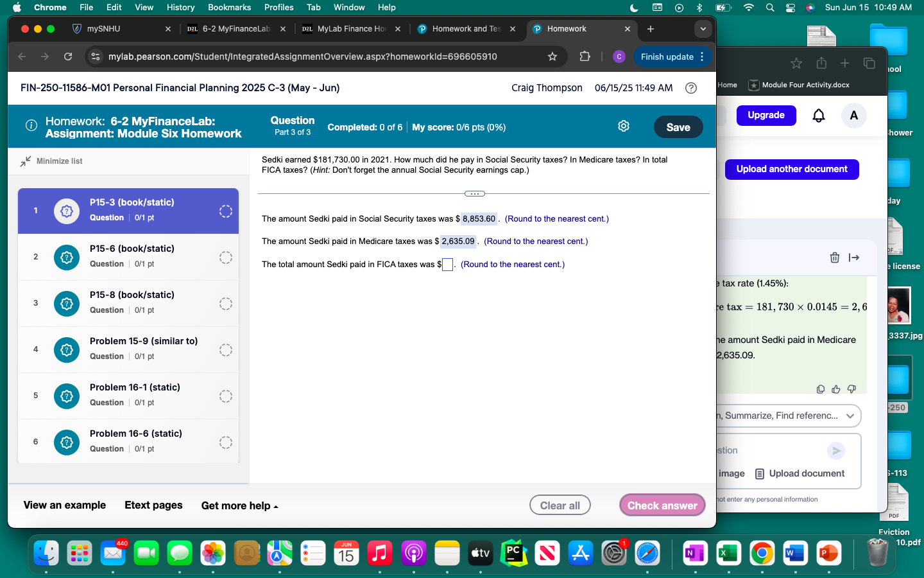Mark question 1 complete using its status circle
This screenshot has width=924, height=578.
tap(225, 211)
